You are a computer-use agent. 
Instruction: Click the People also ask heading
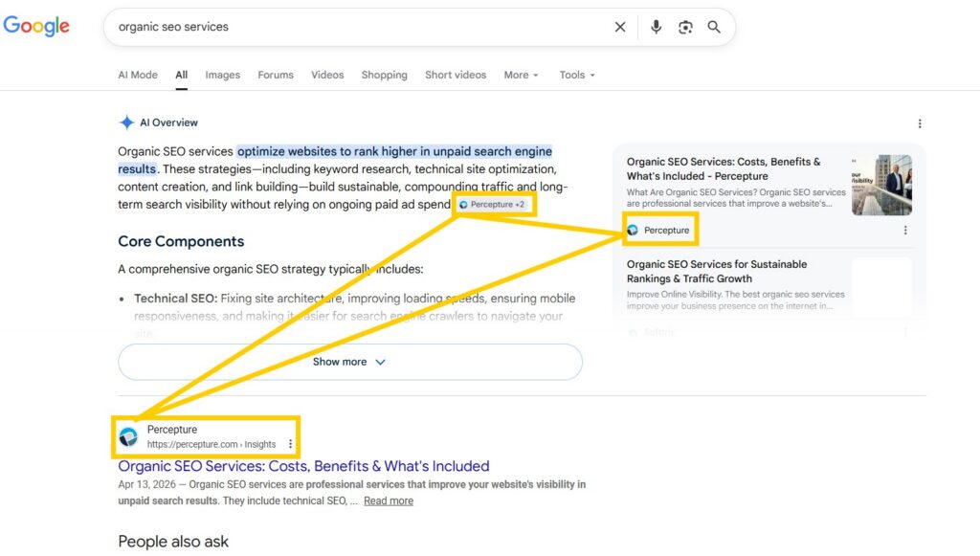[173, 541]
